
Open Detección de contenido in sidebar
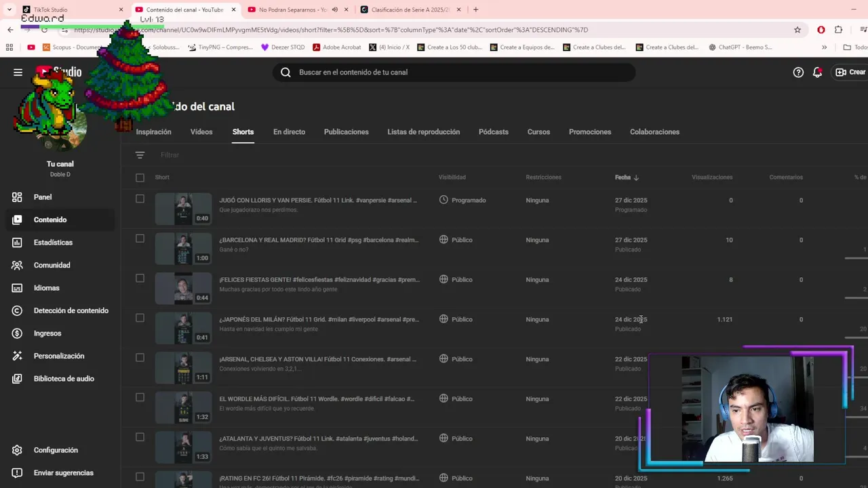click(x=60, y=310)
